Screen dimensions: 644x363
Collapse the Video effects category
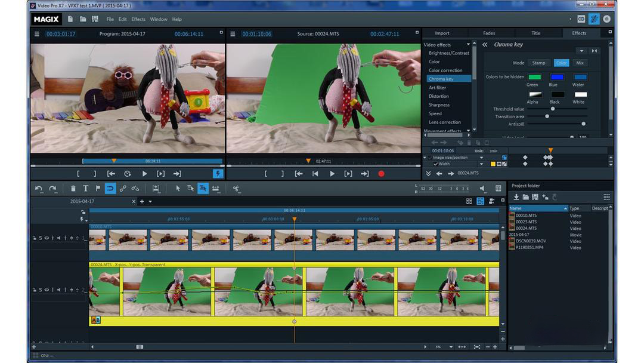pyautogui.click(x=468, y=45)
